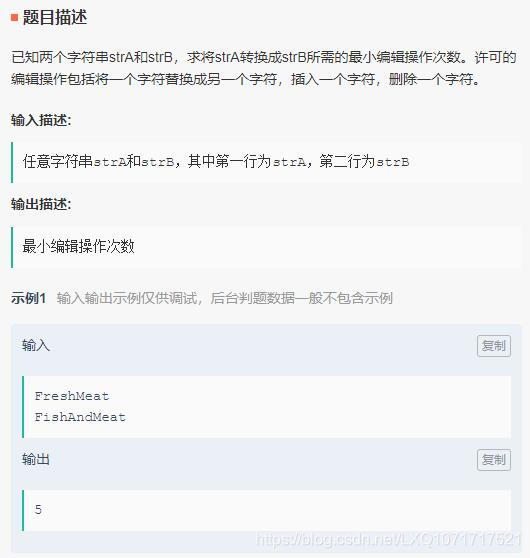The image size is (530, 558).
Task: Click the 题目描述 heading
Action: pos(55,17)
